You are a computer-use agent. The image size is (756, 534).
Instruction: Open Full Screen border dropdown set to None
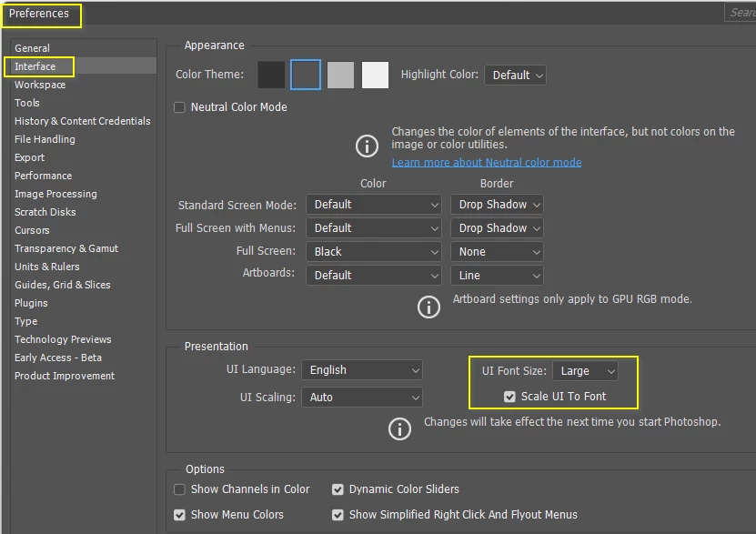click(x=497, y=252)
